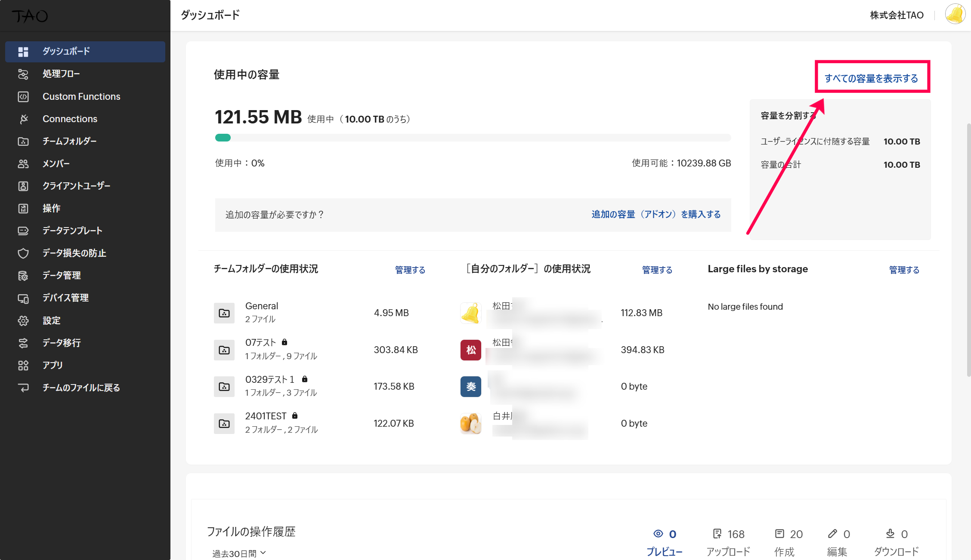Click 追加の容量（アドオン）を購入する link

tap(656, 214)
